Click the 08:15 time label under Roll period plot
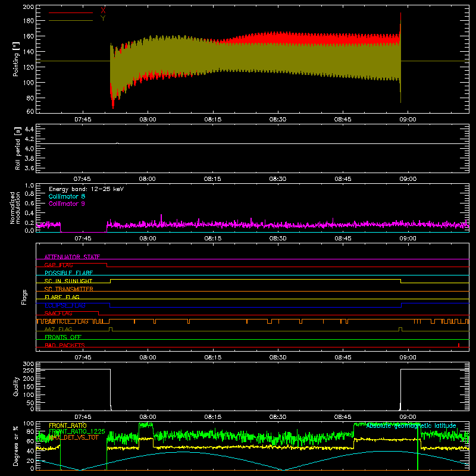Image resolution: width=476 pixels, height=476 pixels. (212, 179)
